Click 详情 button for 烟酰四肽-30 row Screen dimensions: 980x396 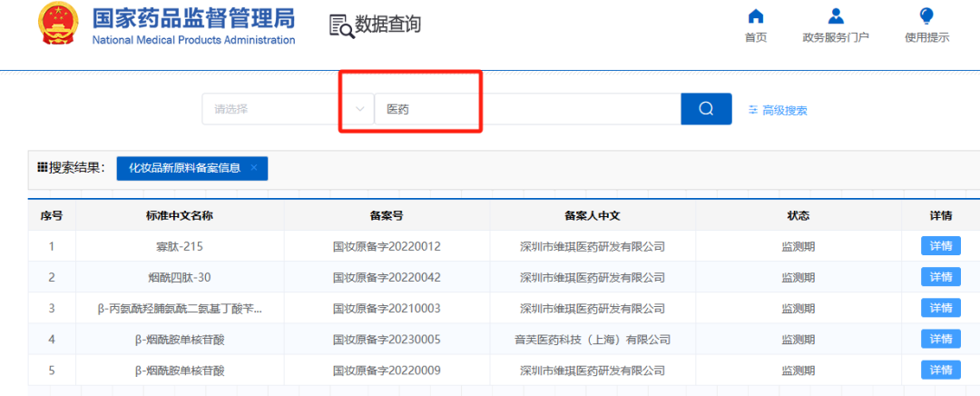[940, 277]
